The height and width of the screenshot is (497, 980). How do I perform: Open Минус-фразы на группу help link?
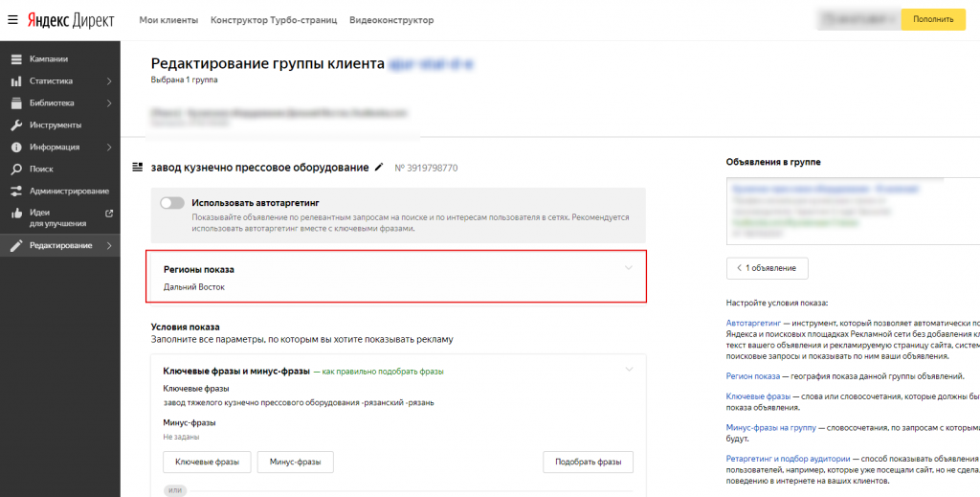(771, 428)
